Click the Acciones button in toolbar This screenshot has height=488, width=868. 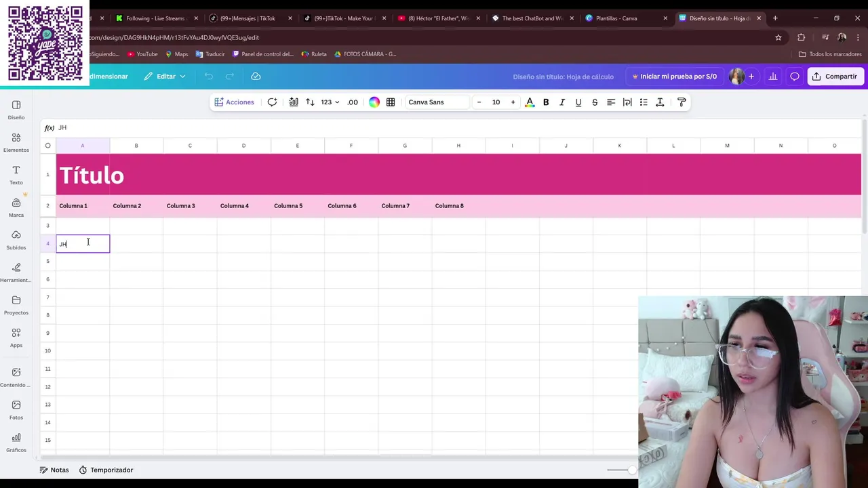[x=234, y=102]
